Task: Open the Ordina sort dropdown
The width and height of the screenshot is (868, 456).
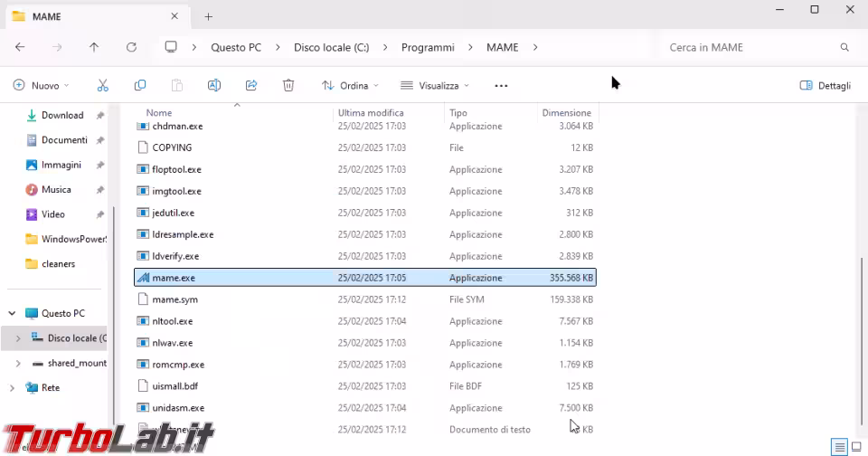Action: click(x=350, y=85)
